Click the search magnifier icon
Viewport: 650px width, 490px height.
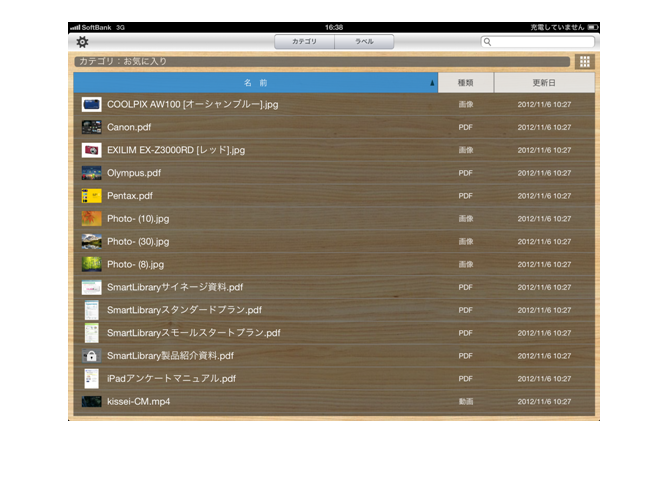click(x=488, y=42)
